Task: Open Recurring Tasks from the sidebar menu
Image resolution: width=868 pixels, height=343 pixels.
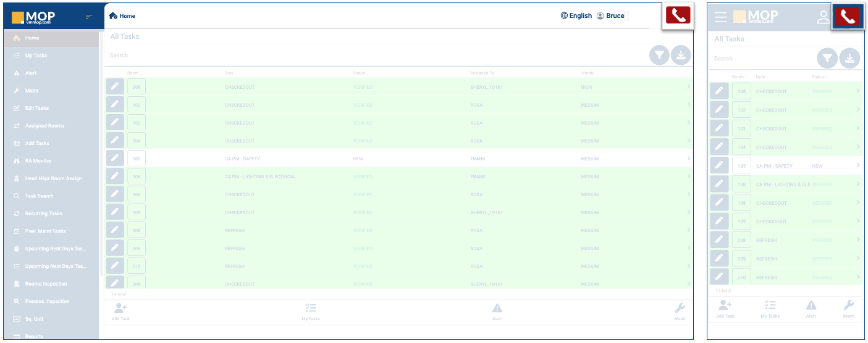Action: pos(43,213)
